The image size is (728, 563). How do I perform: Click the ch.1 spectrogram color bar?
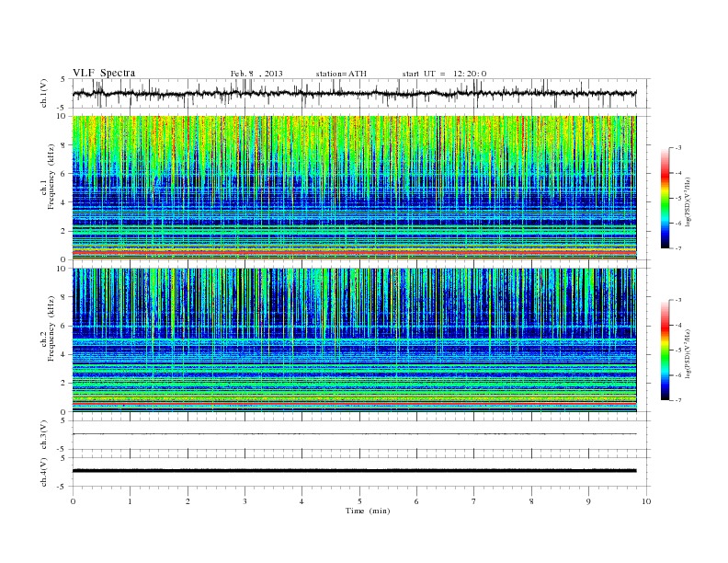(665, 198)
